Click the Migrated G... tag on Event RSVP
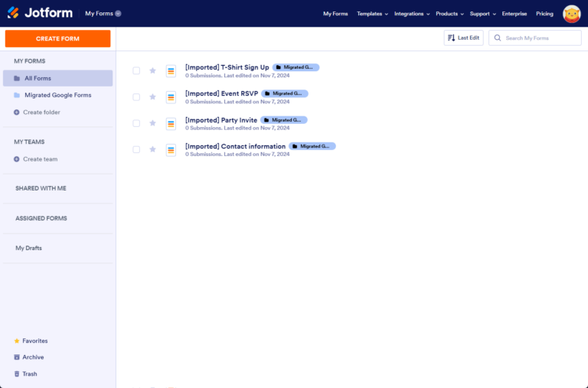This screenshot has width=588, height=388. click(285, 93)
